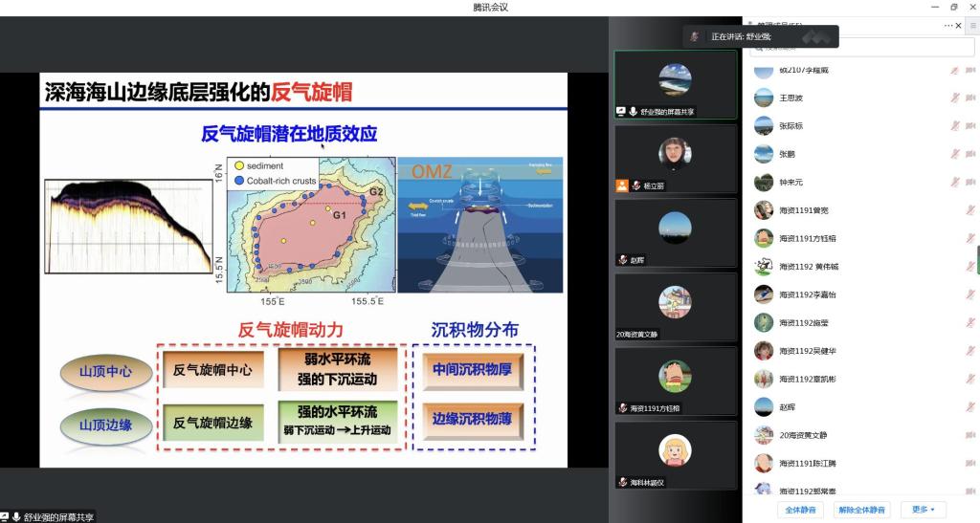This screenshot has height=523, width=980.
Task: Open the 更多 dropdown in members panel
Action: click(923, 510)
